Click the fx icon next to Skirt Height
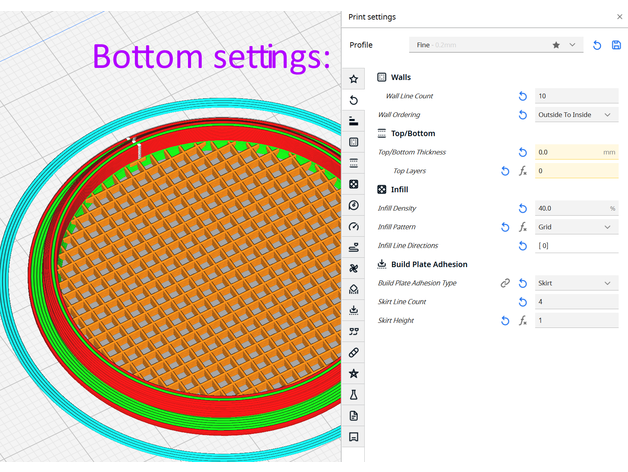The height and width of the screenshot is (472, 628). (522, 320)
